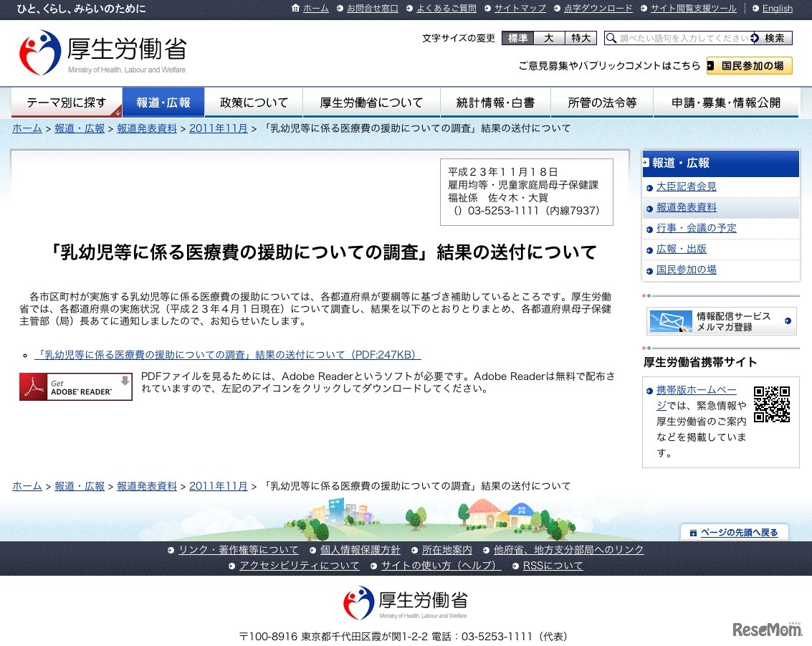This screenshot has height=646, width=812.
Task: Open the 政策について tab
Action: click(x=254, y=103)
